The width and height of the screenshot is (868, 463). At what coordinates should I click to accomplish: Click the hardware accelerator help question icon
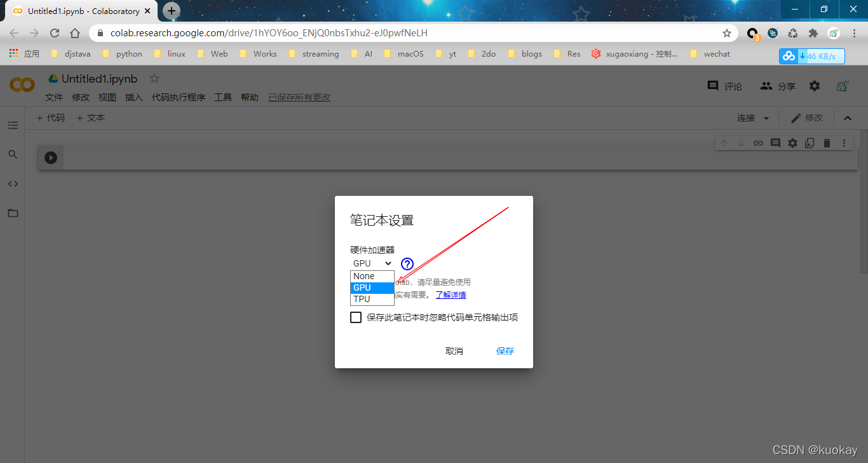click(407, 264)
